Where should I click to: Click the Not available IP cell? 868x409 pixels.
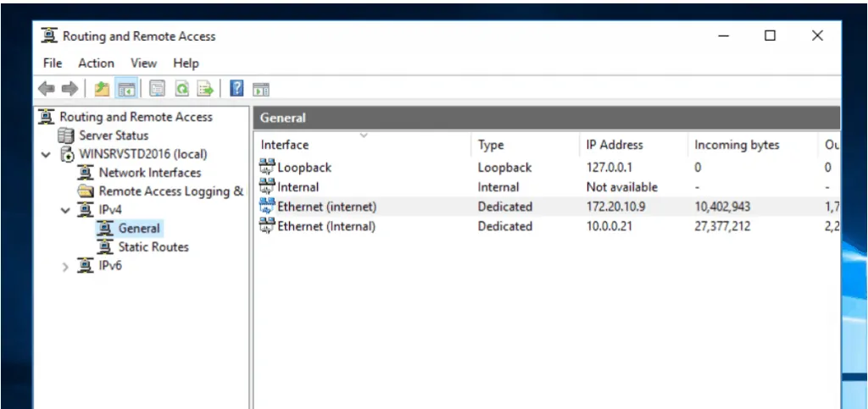click(x=622, y=187)
